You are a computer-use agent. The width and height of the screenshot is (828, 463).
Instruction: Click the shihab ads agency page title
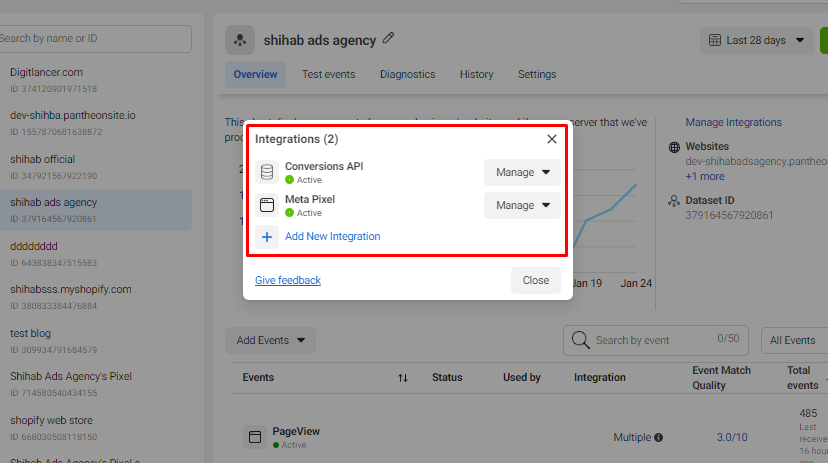[x=320, y=40]
